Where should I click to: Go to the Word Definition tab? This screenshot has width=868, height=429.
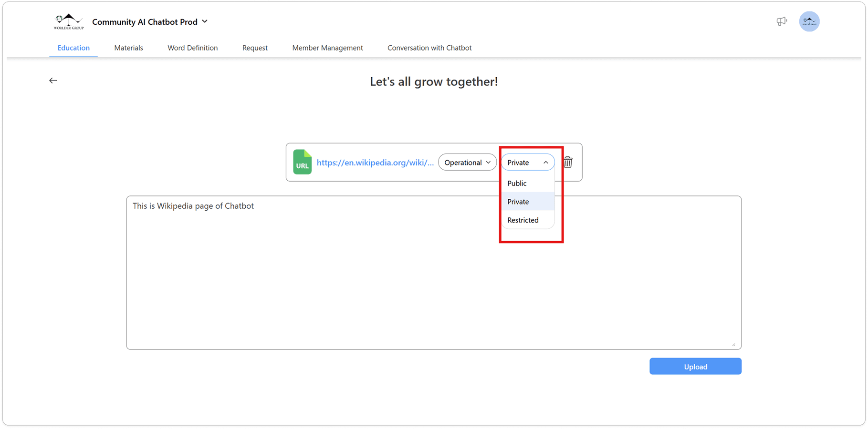coord(192,48)
